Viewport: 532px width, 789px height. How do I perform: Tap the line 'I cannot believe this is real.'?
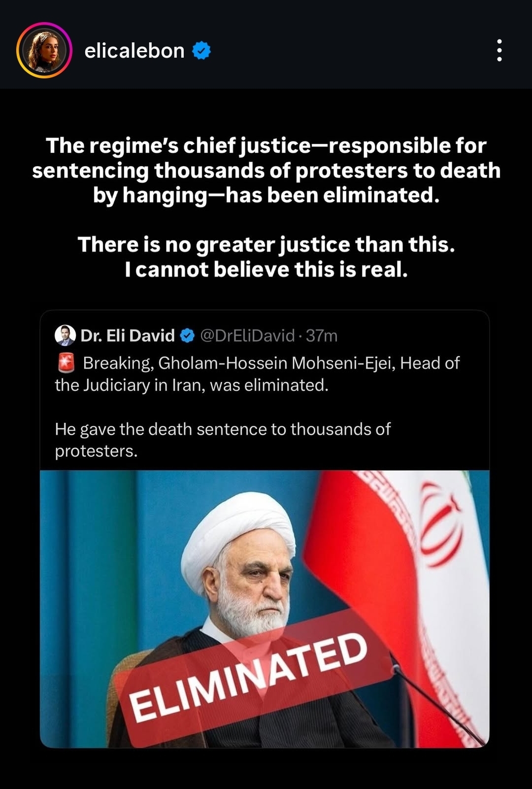(266, 270)
